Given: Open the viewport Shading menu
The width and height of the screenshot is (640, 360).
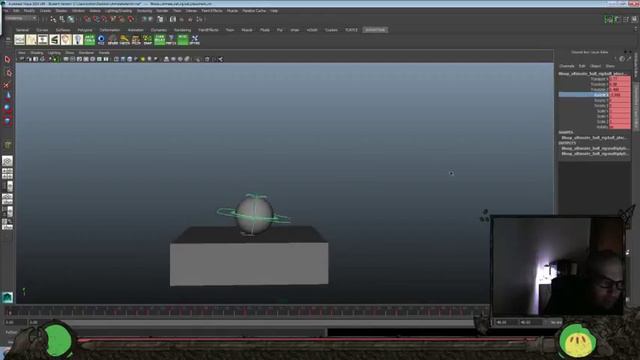Looking at the screenshot, I should 37,53.
